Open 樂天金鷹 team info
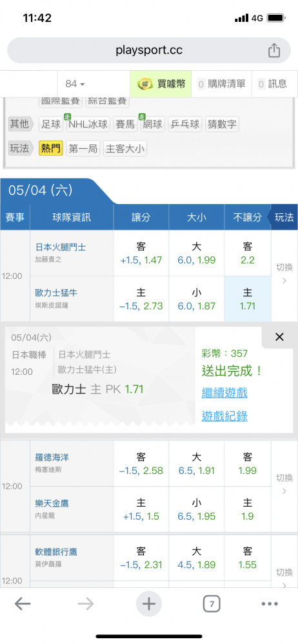This screenshot has width=298, height=644. pos(52,503)
